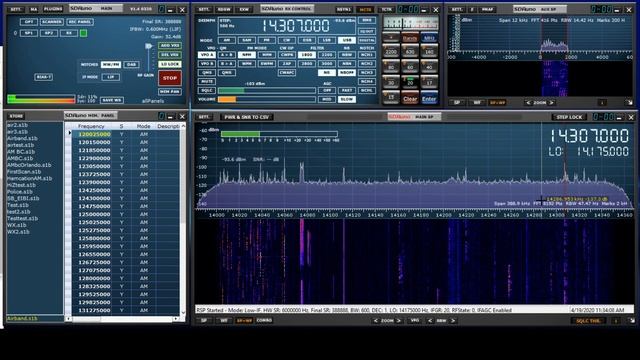This screenshot has height=360, width=640.
Task: Select the 40 band keypad button
Action: point(429,67)
